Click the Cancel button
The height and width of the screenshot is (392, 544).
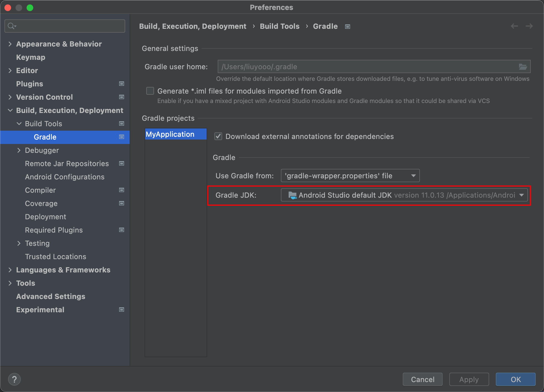pos(422,379)
